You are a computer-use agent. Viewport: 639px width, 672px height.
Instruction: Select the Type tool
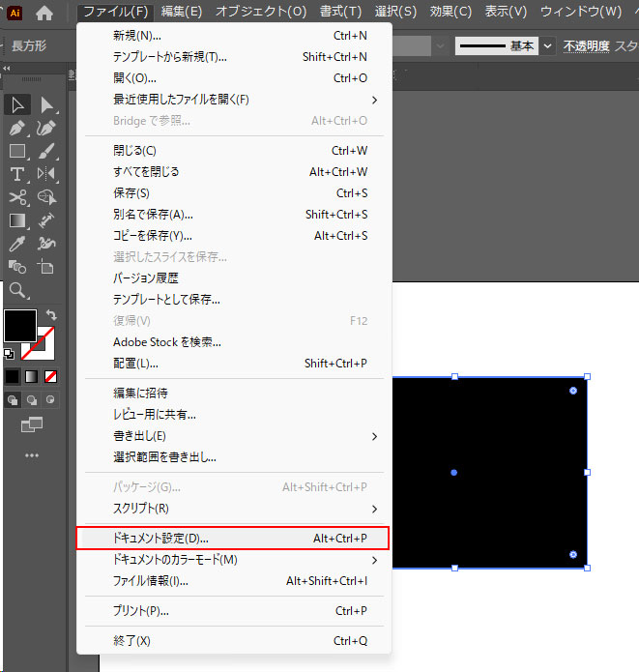17,174
